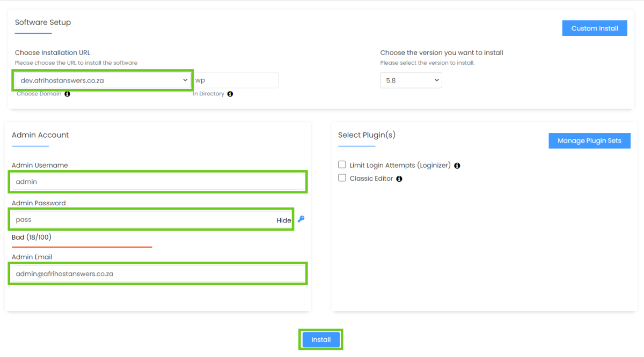
Task: Click the info icon beside Choose Domain
Action: click(x=67, y=94)
